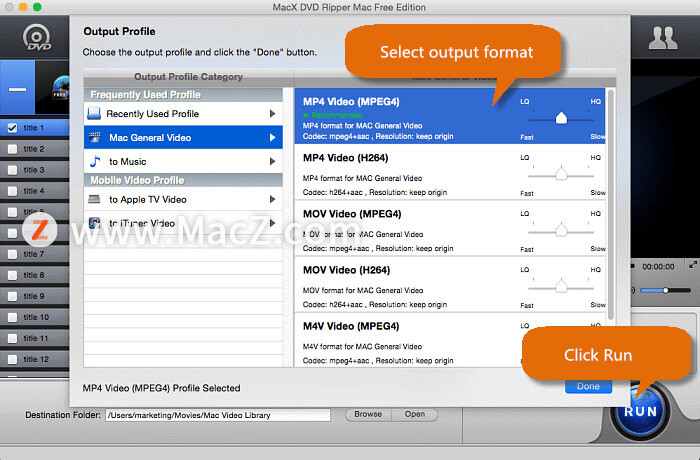Click the Open folder button
Screen dimensions: 700x460
point(415,414)
